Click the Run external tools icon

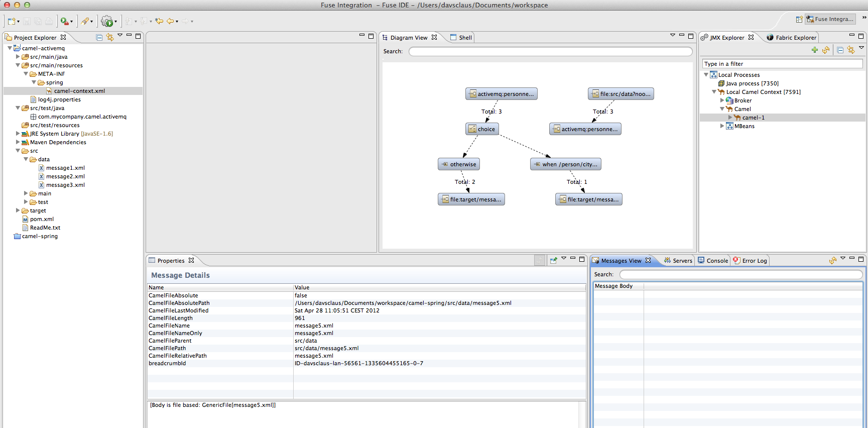pyautogui.click(x=64, y=21)
